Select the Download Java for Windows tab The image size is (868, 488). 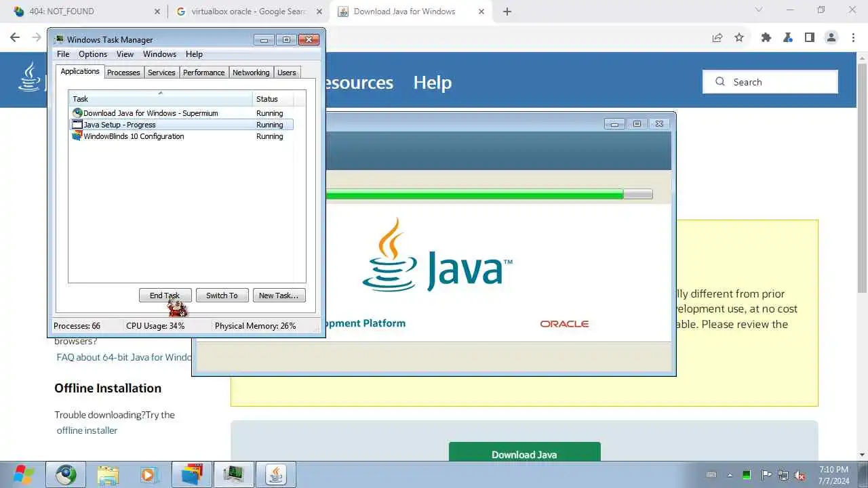411,12
